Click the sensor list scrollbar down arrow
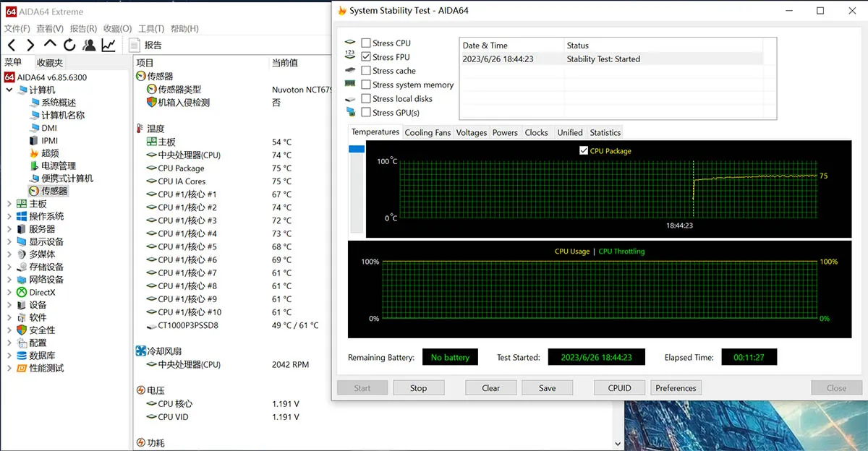 (617, 444)
